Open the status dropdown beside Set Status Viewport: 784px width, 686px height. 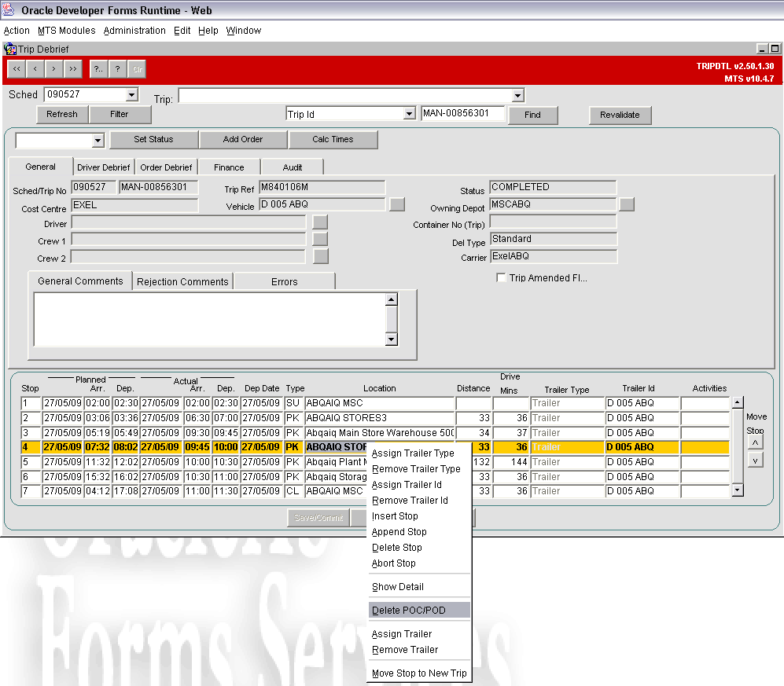[98, 141]
